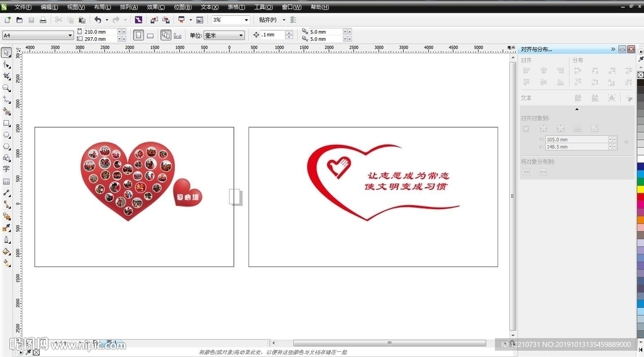Choose the Ellipse tool
This screenshot has height=357, width=644.
(6, 135)
